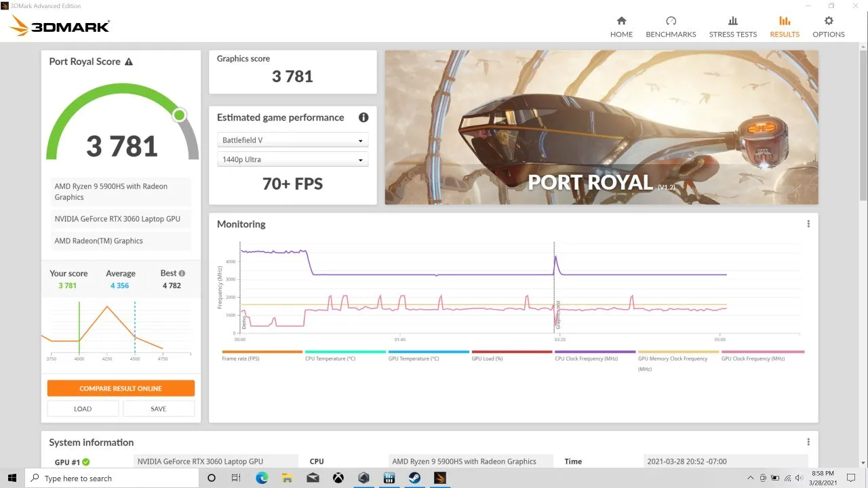Click the average score value 4 356
This screenshot has height=488, width=868.
120,285
